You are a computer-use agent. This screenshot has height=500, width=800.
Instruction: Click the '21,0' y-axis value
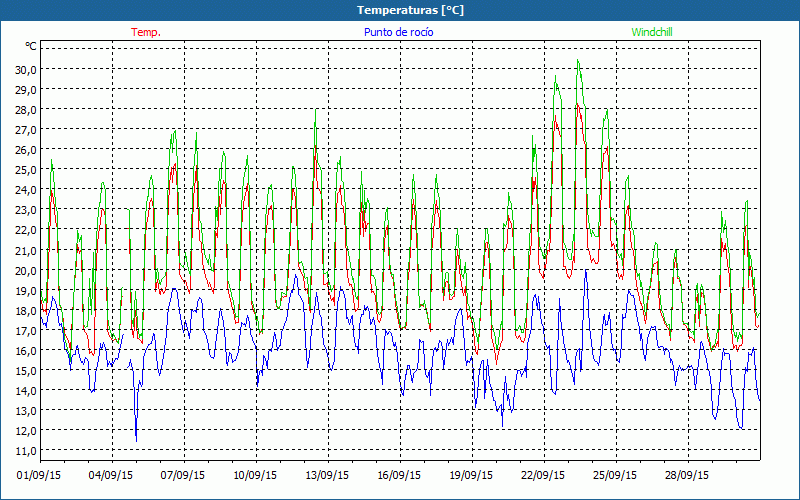coord(26,251)
